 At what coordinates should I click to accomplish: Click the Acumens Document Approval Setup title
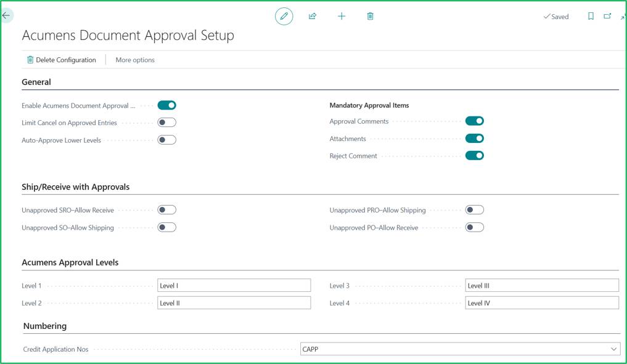[128, 36]
